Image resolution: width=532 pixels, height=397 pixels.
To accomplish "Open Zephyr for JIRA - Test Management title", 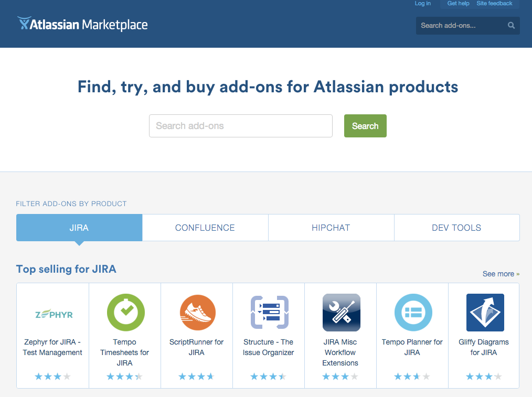I will tap(52, 347).
